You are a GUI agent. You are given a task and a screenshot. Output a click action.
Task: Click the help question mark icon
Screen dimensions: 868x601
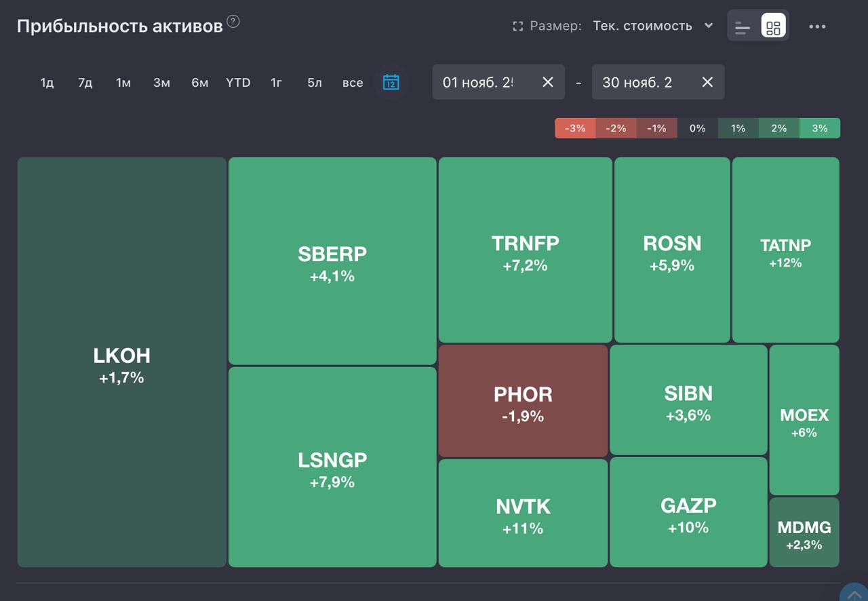tap(233, 22)
